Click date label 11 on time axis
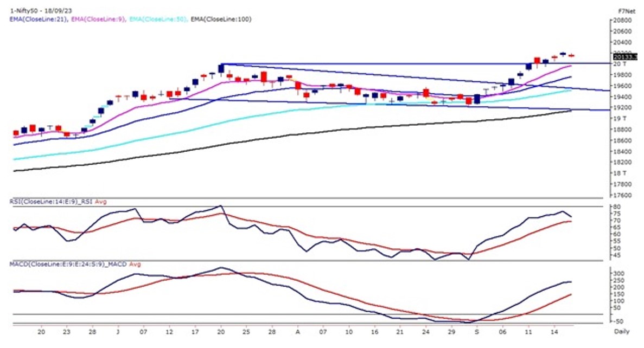Viewport: 644px width, 348px height. pyautogui.click(x=528, y=332)
